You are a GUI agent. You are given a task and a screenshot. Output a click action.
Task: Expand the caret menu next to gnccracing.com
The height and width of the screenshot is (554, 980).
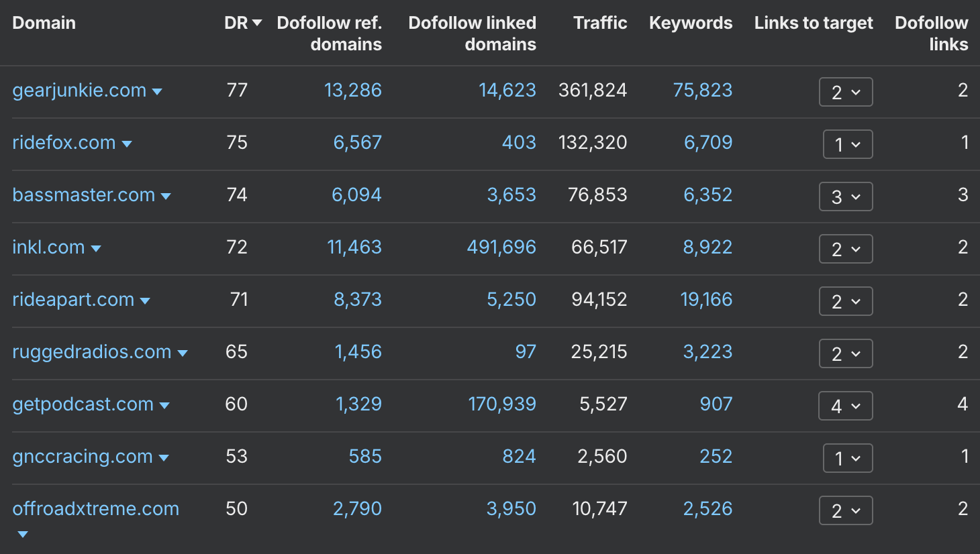164,458
